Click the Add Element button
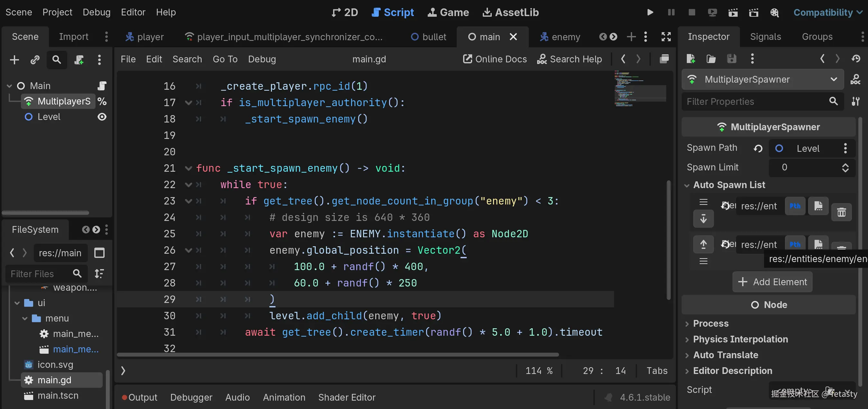The image size is (868, 409). coord(772,282)
